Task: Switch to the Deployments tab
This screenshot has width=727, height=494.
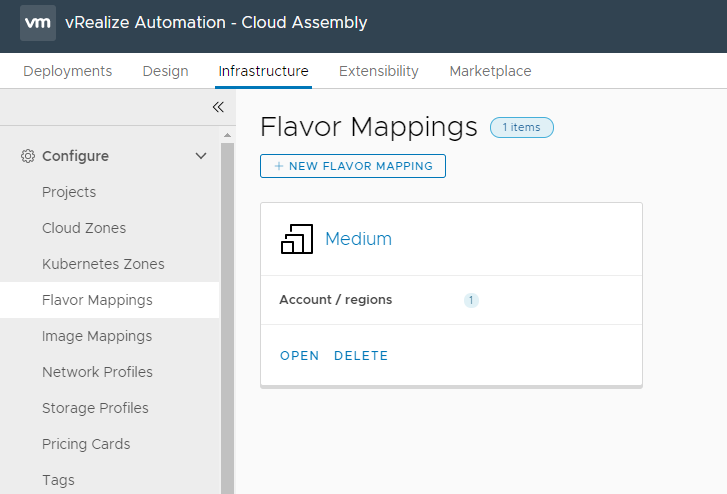Action: click(67, 71)
